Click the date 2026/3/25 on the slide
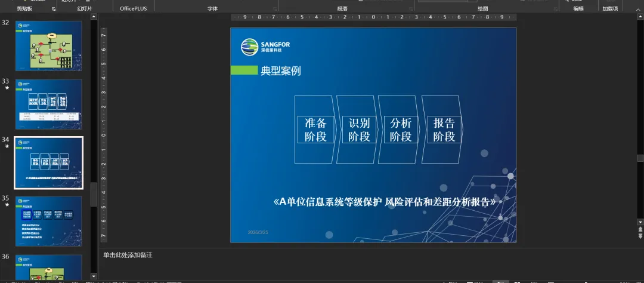Image resolution: width=644 pixels, height=283 pixels. [258, 232]
